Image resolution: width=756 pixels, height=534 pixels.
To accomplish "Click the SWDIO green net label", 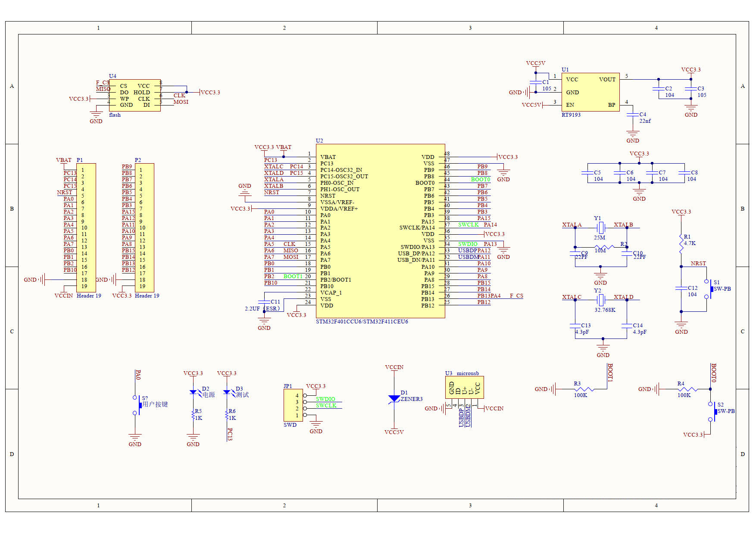I will click(x=468, y=244).
